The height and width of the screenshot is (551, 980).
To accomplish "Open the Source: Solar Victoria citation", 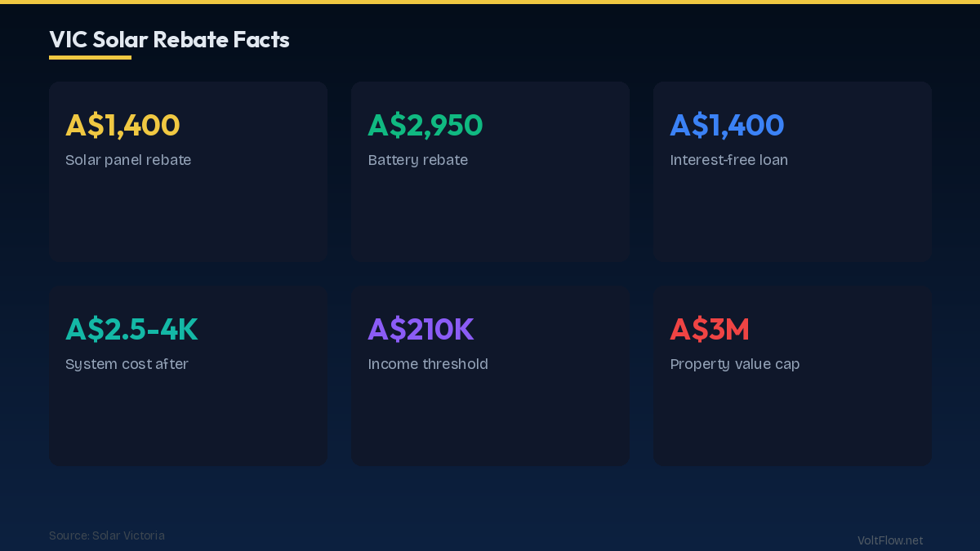I will click(x=106, y=535).
